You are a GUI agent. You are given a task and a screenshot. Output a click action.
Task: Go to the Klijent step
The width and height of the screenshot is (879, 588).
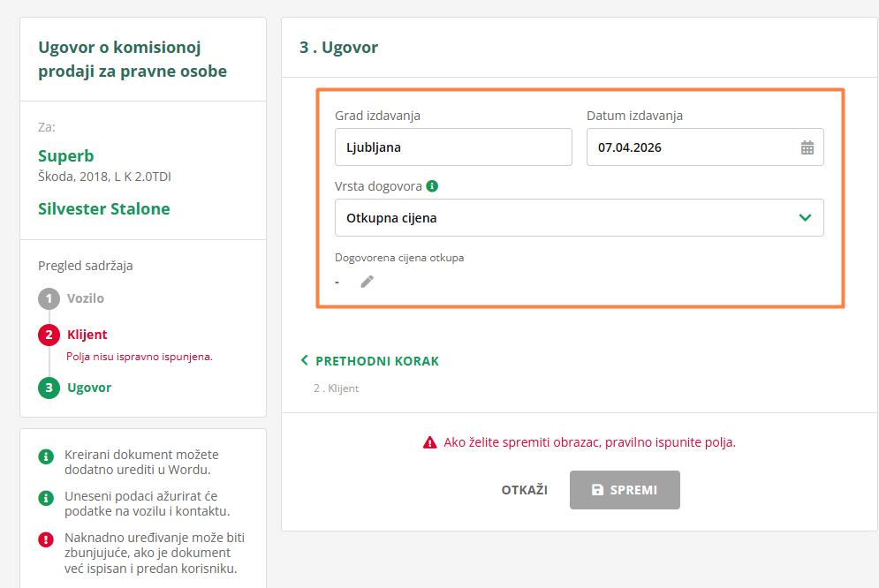(87, 335)
